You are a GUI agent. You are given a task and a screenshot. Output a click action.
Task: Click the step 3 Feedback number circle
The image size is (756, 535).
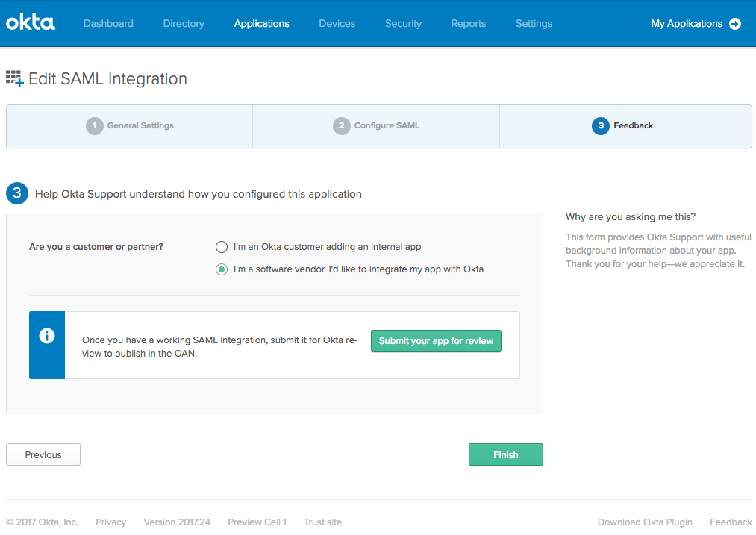click(x=600, y=126)
